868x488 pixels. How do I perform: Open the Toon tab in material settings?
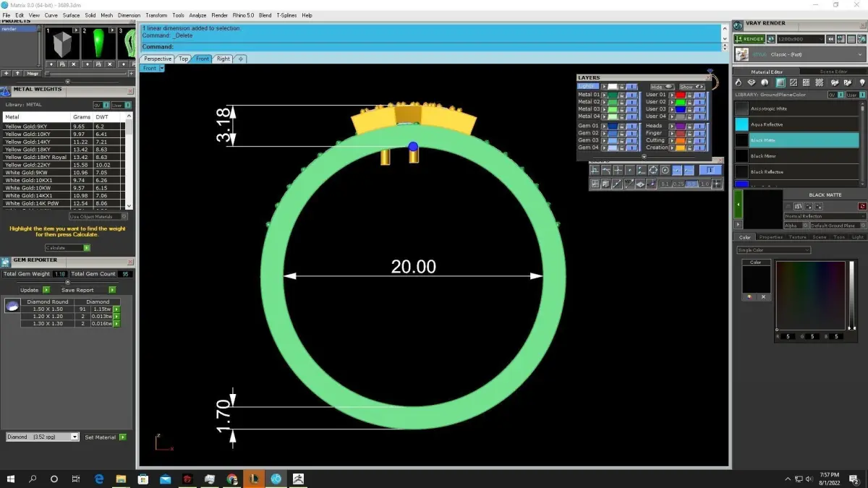pyautogui.click(x=839, y=237)
